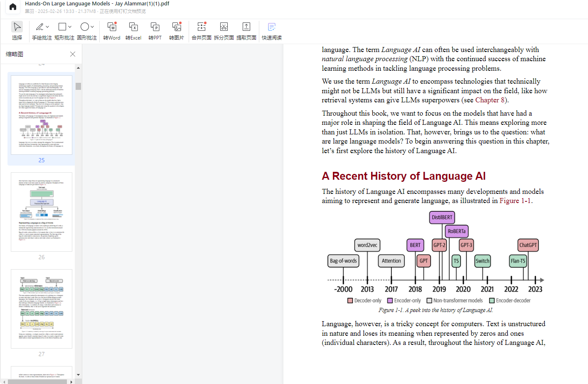Viewport: 588px width, 384px height.
Task: Click the Encoder-only legend swatch
Action: pyautogui.click(x=390, y=300)
